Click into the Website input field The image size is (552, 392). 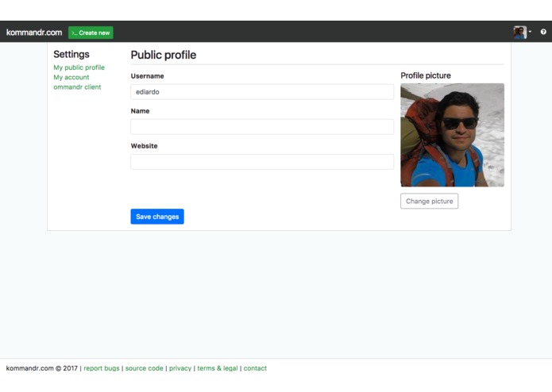pos(262,162)
